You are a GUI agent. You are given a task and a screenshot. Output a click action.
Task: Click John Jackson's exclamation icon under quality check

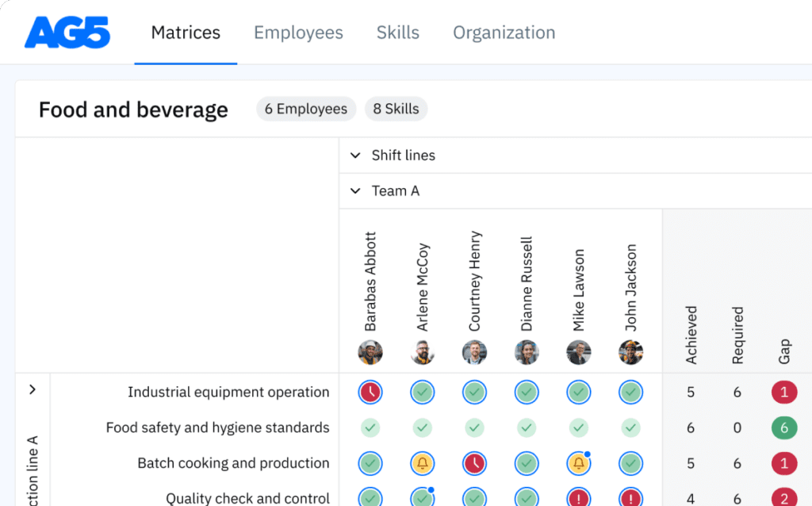coord(631,497)
